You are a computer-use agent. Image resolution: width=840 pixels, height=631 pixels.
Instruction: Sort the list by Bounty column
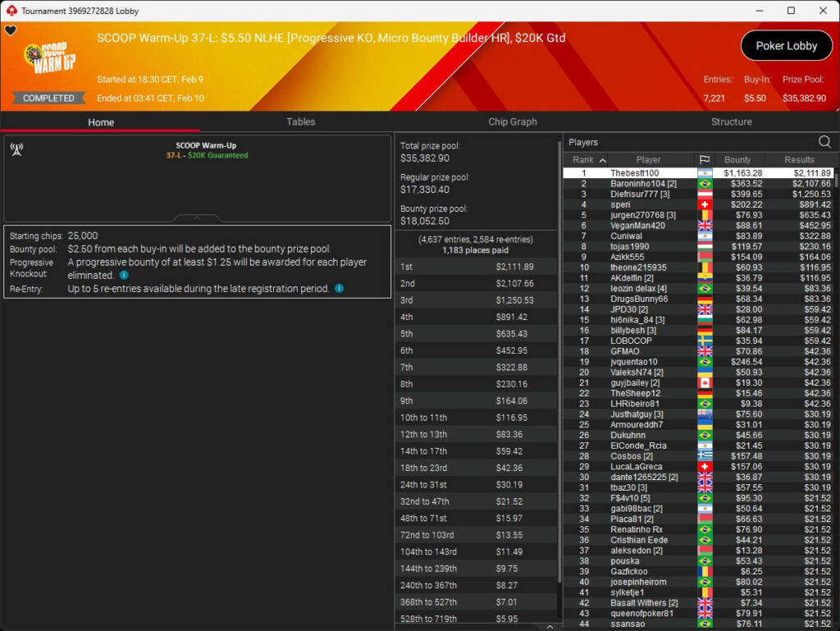click(x=737, y=160)
